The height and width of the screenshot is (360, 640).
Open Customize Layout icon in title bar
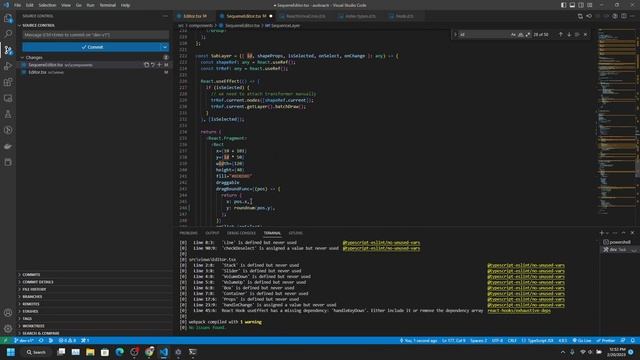pos(590,5)
